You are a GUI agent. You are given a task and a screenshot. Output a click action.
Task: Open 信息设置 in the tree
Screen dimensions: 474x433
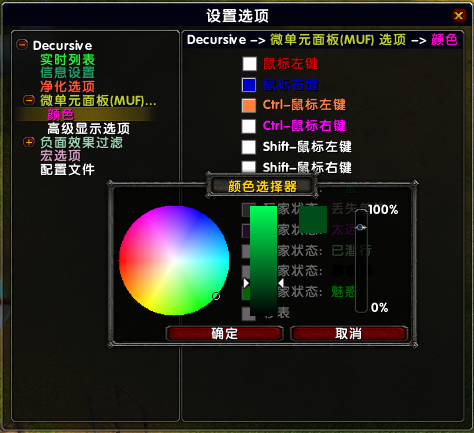point(68,73)
